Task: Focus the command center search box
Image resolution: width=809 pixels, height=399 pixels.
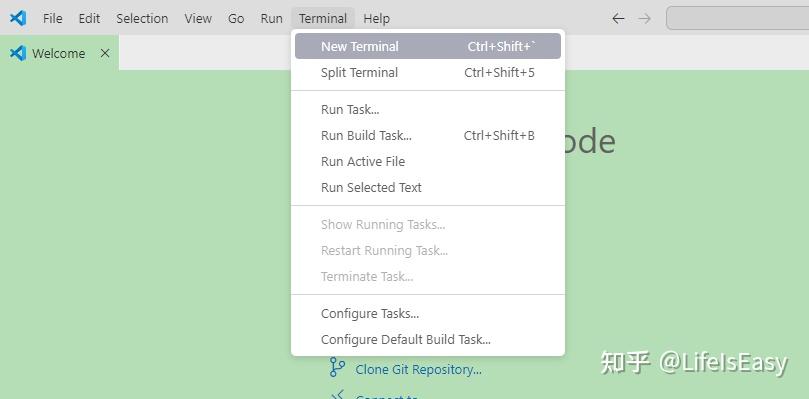Action: [738, 19]
